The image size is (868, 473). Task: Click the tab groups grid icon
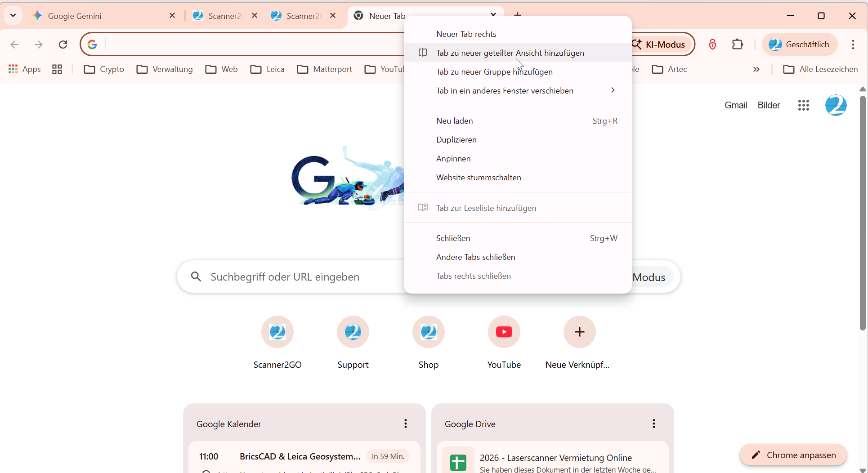[x=57, y=69]
